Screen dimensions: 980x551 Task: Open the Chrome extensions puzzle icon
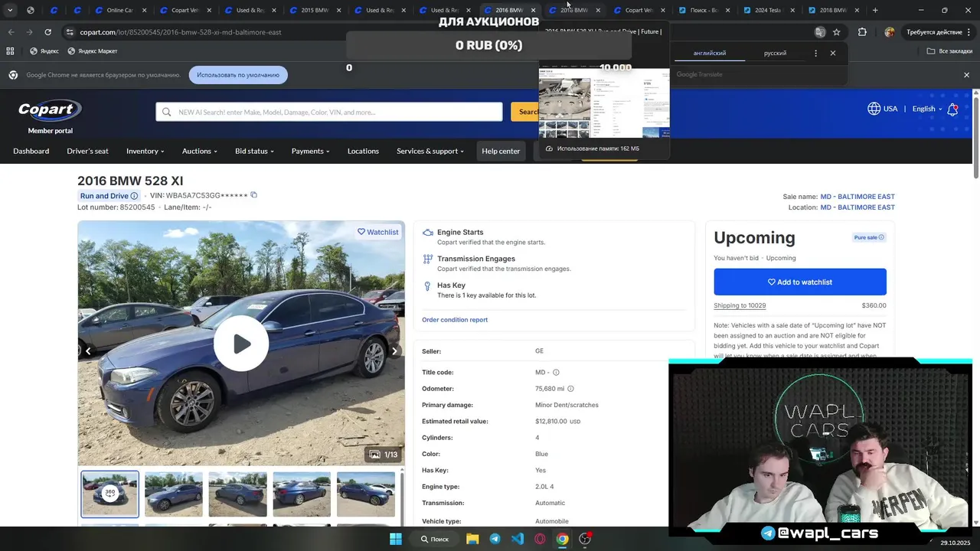click(x=862, y=32)
